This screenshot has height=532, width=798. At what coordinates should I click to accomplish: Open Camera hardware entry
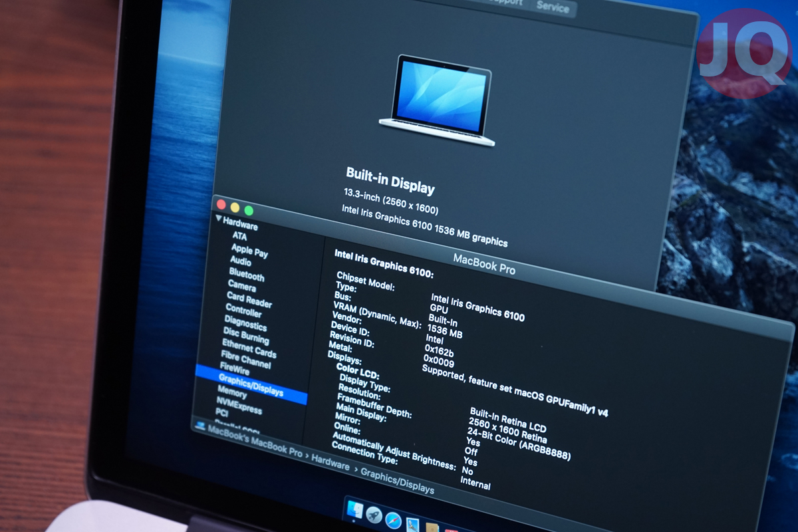point(241,285)
